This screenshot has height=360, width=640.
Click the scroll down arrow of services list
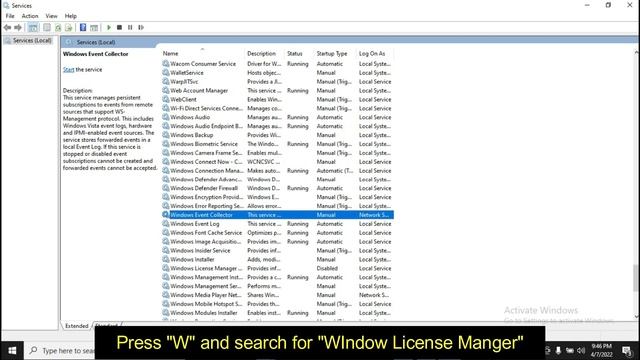636,316
